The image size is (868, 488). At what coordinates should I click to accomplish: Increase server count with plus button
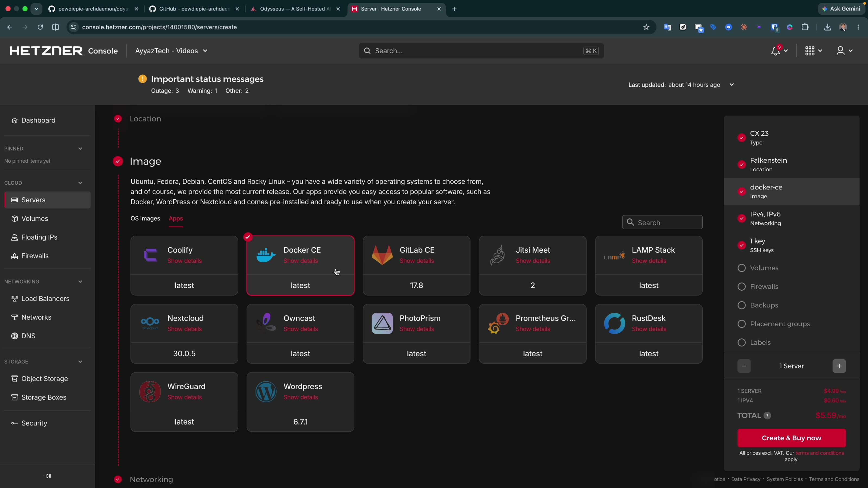click(839, 366)
